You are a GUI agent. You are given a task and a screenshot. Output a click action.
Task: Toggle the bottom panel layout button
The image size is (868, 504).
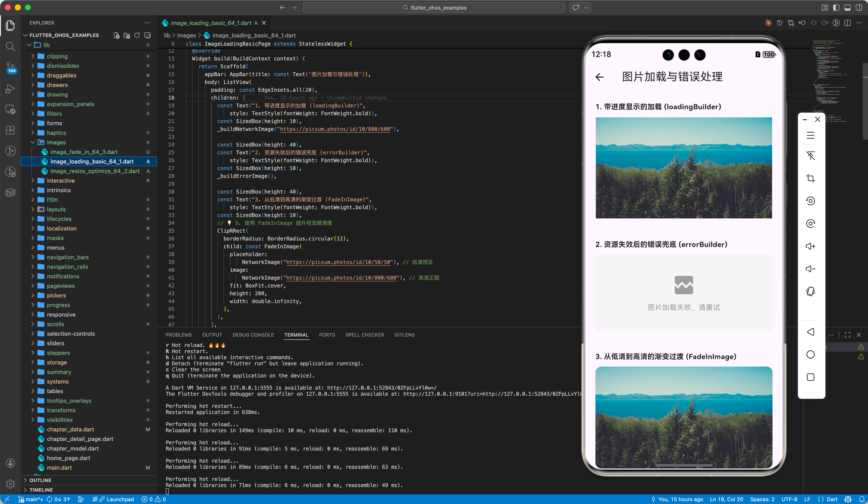click(x=847, y=8)
